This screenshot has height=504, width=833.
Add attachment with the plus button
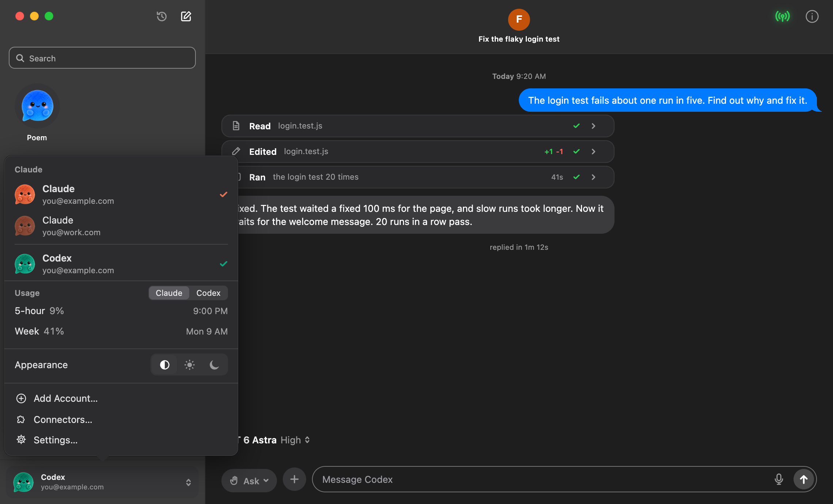(x=294, y=479)
